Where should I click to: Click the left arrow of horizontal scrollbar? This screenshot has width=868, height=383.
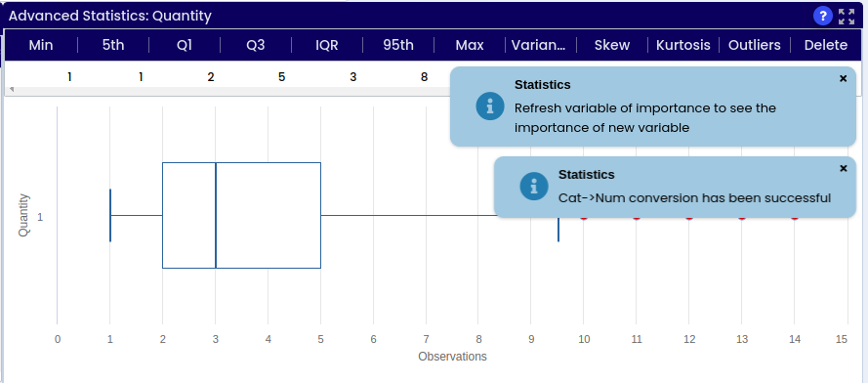(x=12, y=90)
